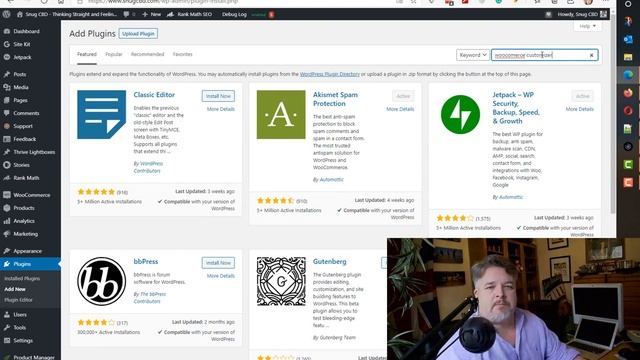Viewport: 640px width, 360px height.
Task: Open Settings in sidebar
Action: (23, 340)
